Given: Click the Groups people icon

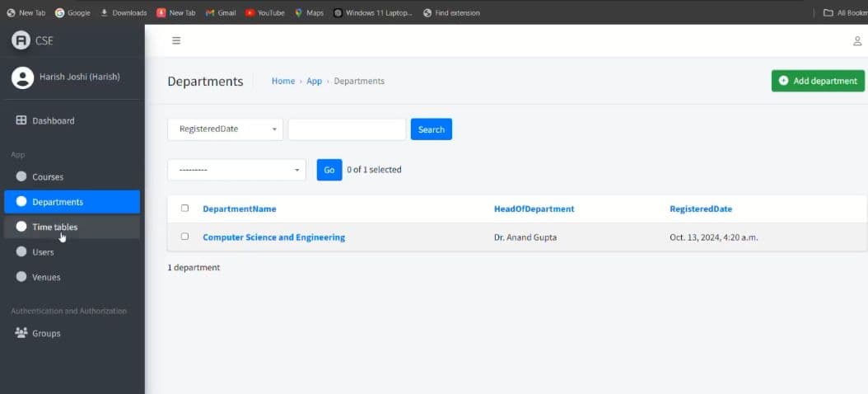Looking at the screenshot, I should 21,333.
